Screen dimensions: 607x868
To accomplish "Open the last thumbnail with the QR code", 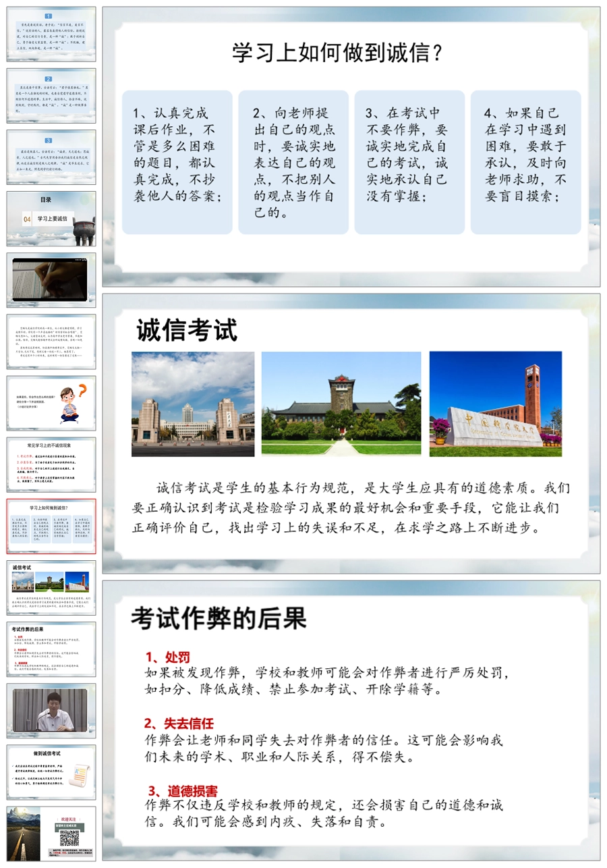I will [x=51, y=834].
